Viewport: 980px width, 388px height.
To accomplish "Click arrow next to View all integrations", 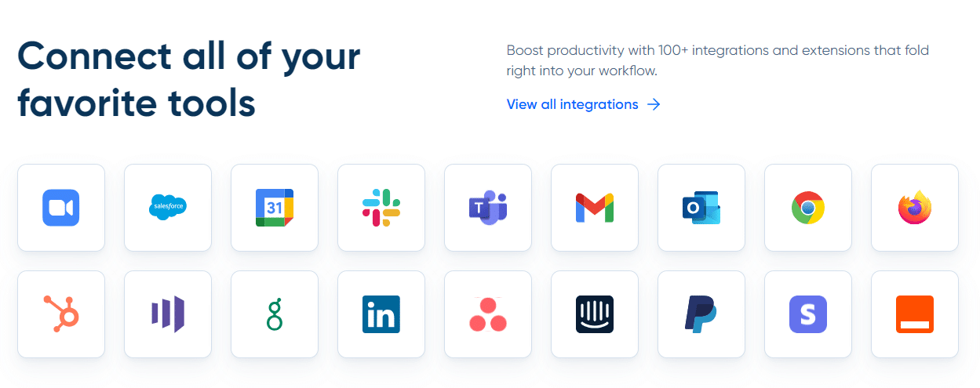I will point(654,104).
